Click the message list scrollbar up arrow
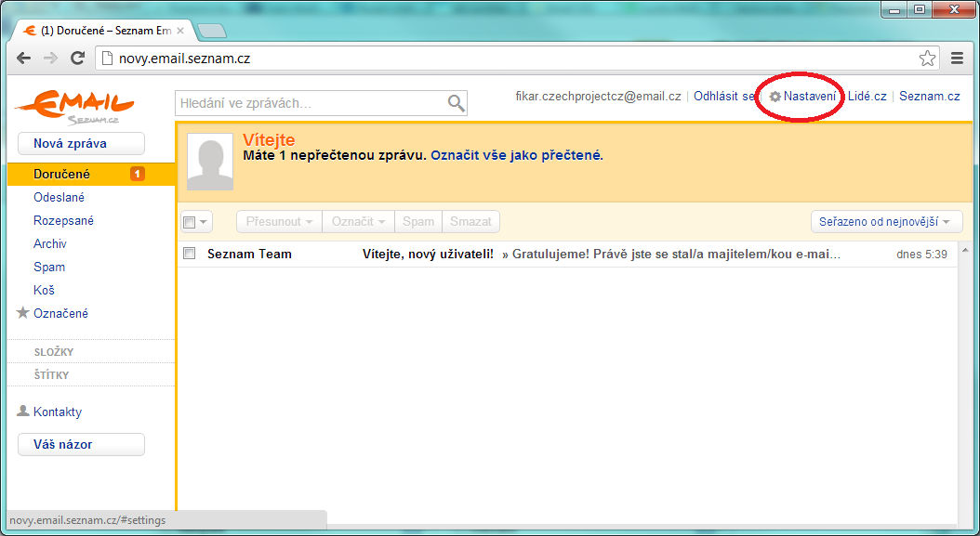The image size is (980, 536). pos(966,251)
